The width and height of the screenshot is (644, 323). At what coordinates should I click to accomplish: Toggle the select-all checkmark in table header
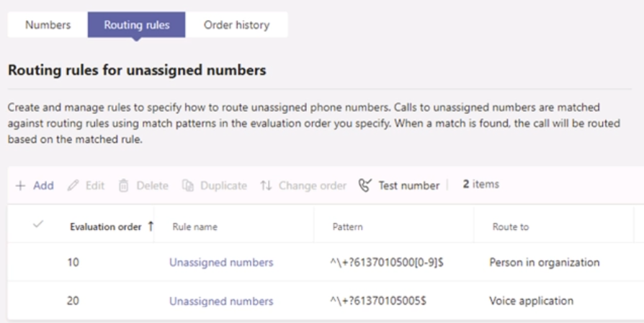38,226
